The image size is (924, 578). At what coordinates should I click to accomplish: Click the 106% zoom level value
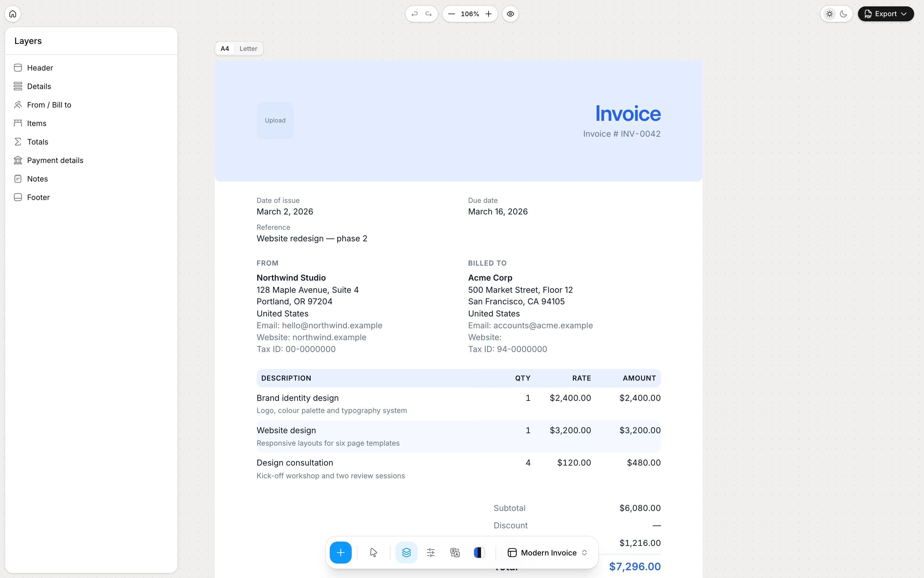coord(470,14)
